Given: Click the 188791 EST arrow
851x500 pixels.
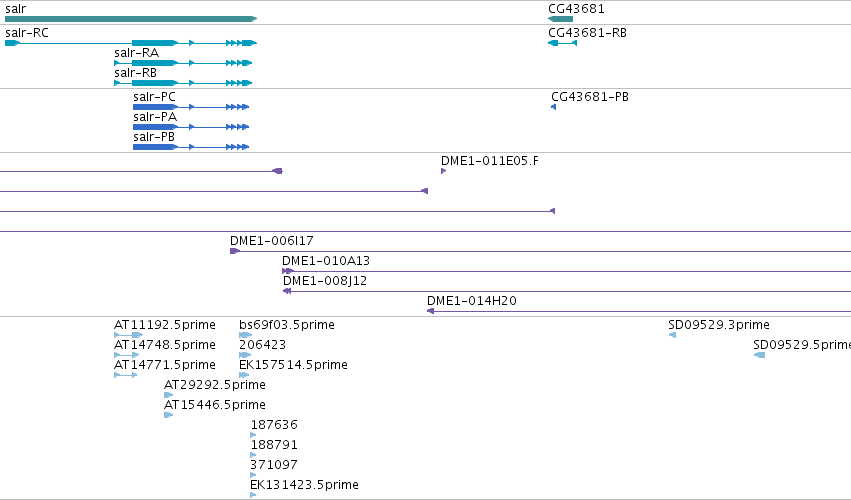Looking at the screenshot, I should pos(253,455).
